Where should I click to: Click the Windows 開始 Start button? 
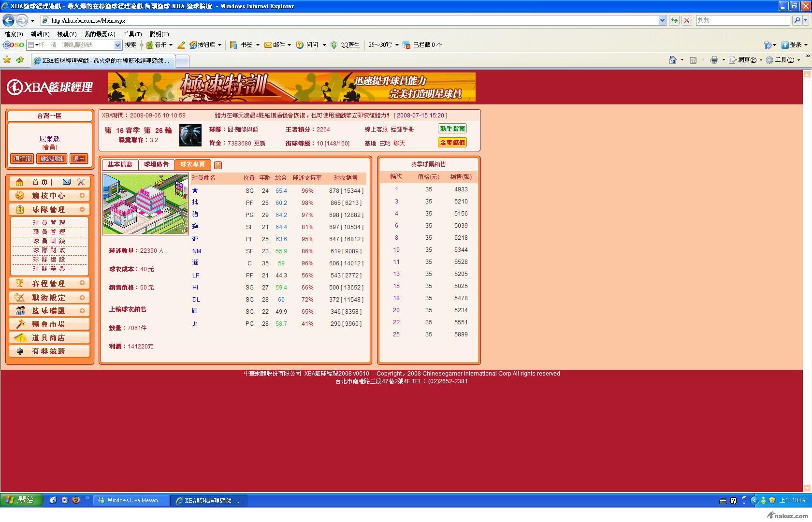21,500
